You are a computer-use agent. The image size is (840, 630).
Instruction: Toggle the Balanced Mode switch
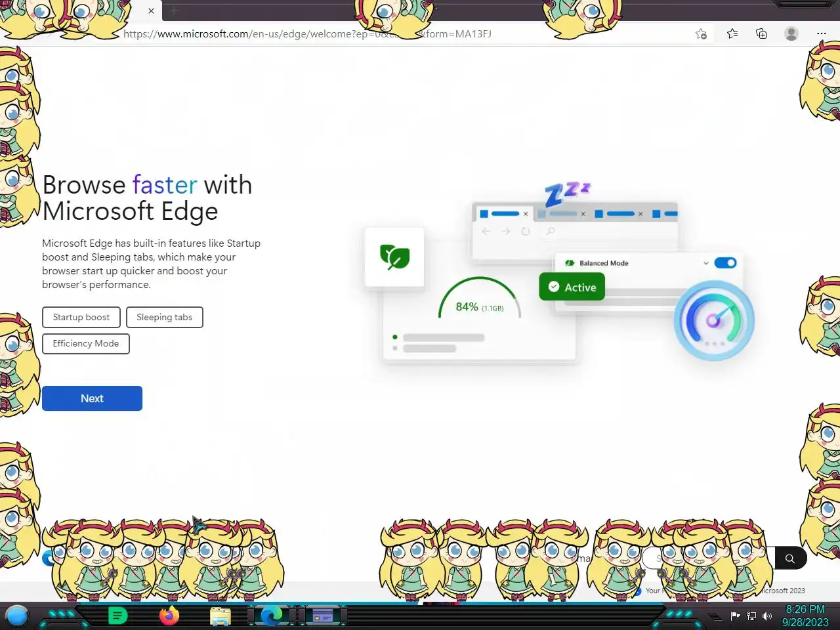point(725,263)
